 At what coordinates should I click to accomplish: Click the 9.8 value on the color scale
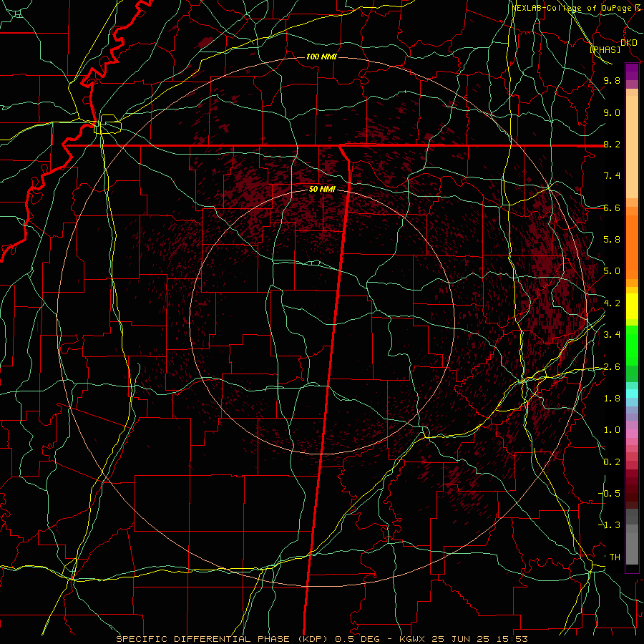(x=612, y=80)
